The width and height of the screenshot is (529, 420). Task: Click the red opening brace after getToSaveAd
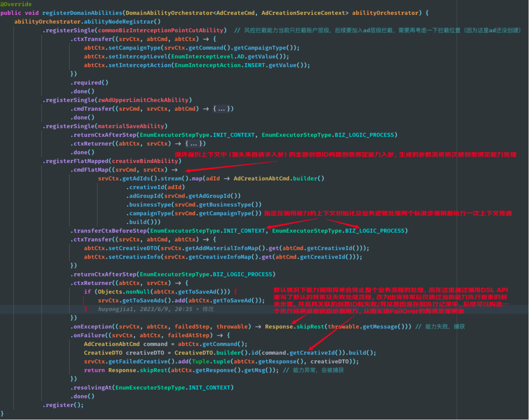[x=236, y=292]
